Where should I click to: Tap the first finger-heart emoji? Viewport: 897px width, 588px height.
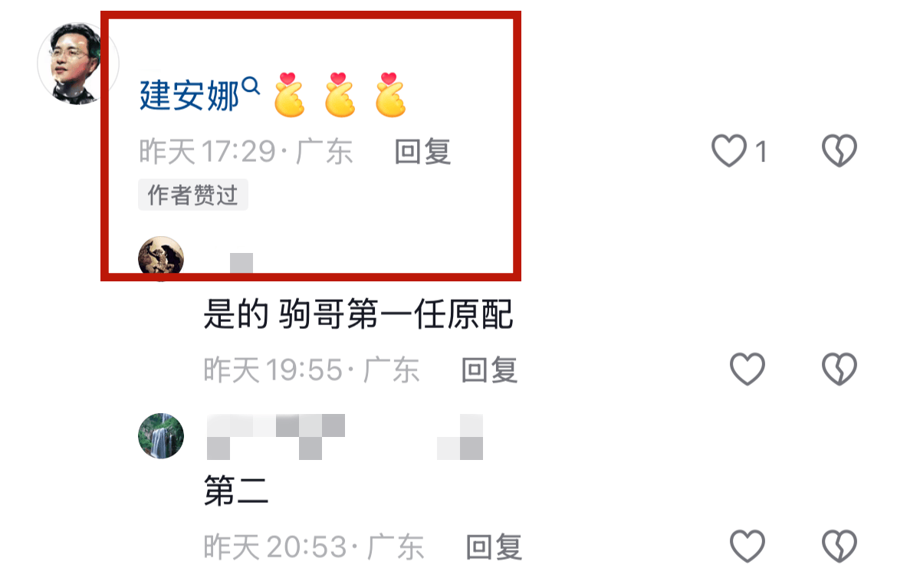(290, 95)
